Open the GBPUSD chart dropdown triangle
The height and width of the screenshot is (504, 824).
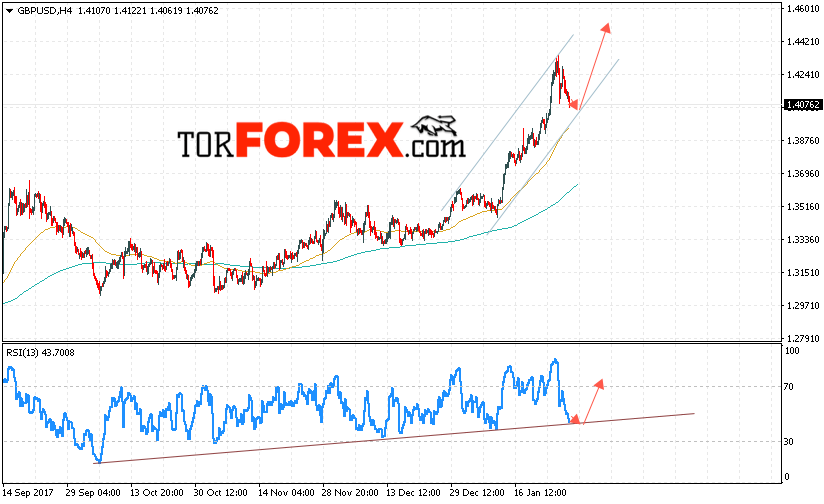[x=9, y=11]
